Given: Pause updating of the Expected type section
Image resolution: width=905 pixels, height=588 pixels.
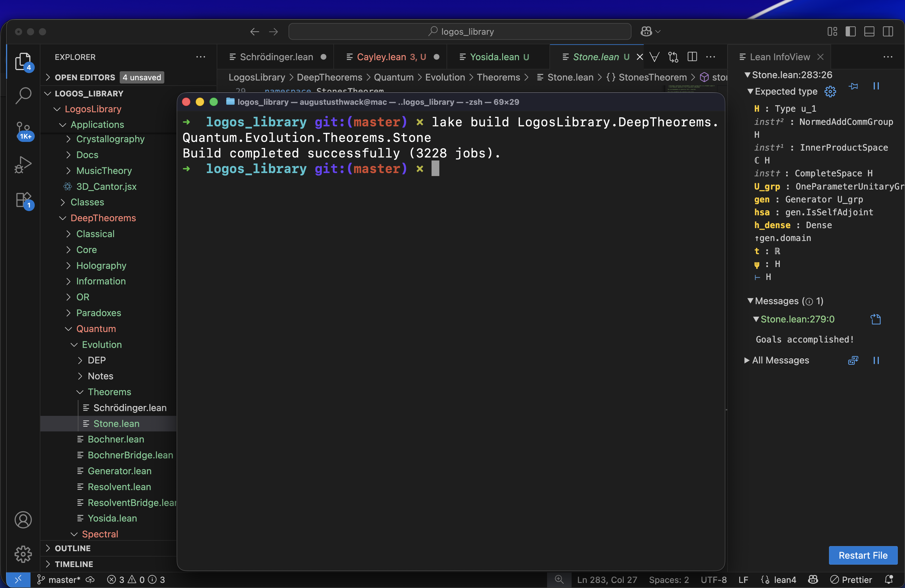Looking at the screenshot, I should [876, 86].
